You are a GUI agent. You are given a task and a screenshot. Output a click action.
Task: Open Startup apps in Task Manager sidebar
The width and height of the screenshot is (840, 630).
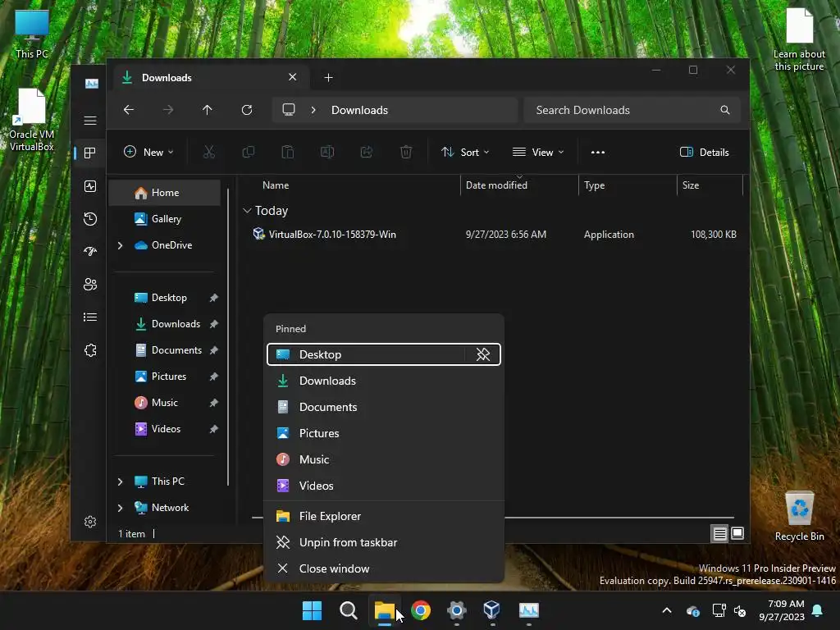coord(90,251)
